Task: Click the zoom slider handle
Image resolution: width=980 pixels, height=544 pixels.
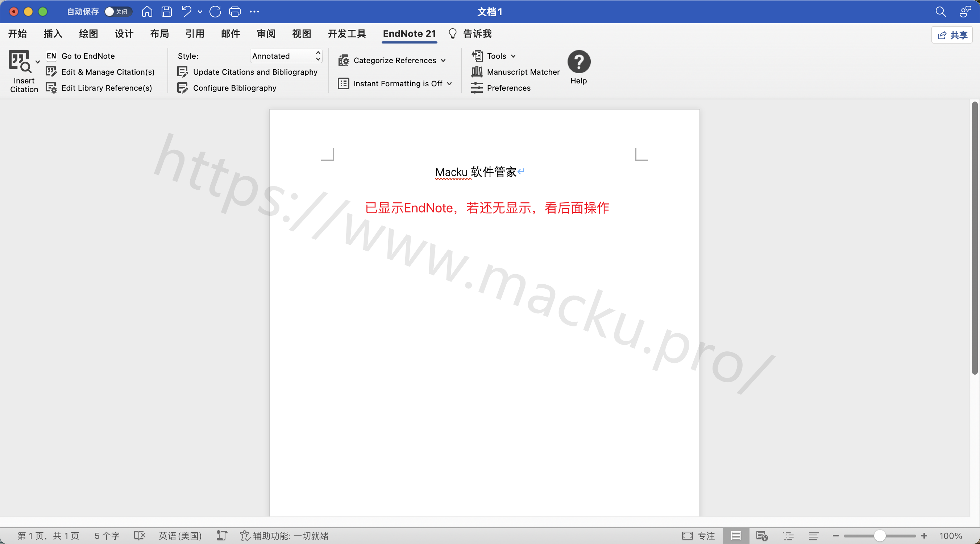Action: [880, 536]
